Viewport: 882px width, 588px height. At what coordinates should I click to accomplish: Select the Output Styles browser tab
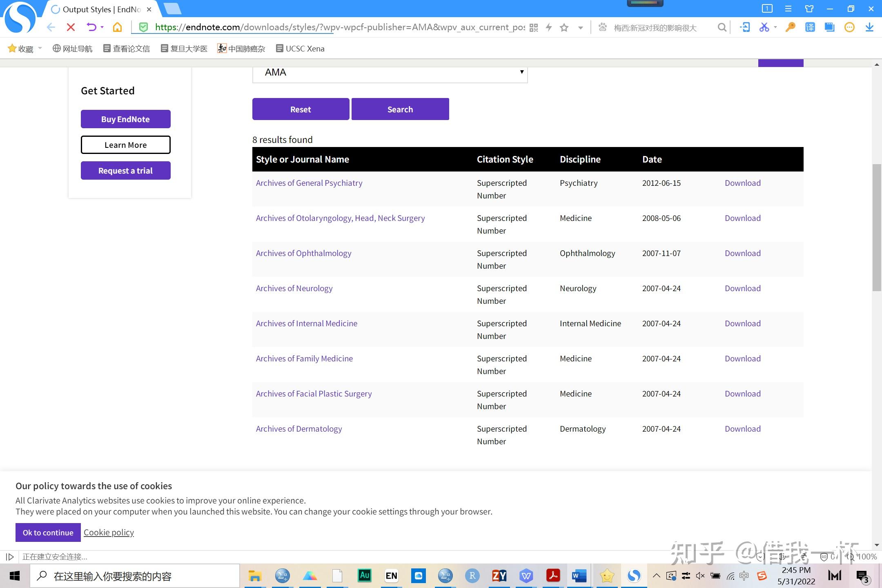point(102,9)
